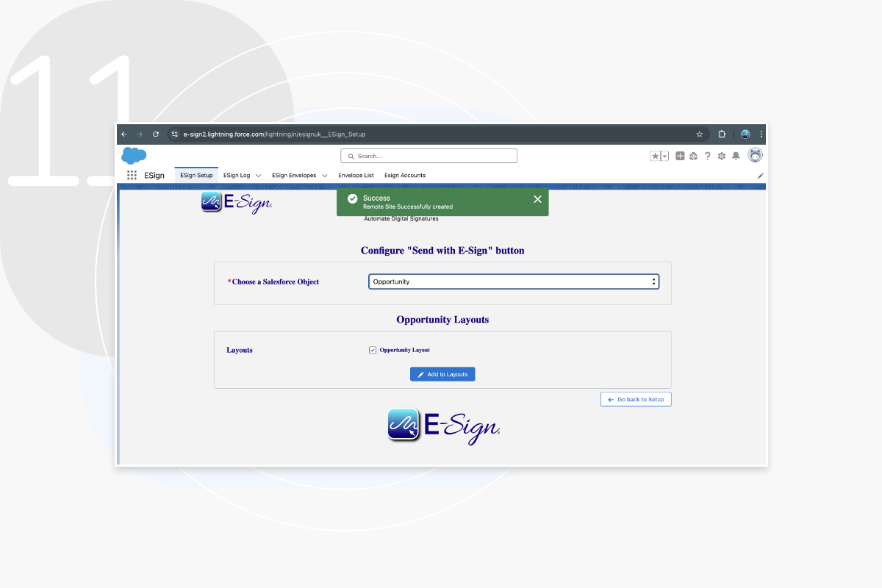
Task: Expand the ESign Log tab chevron
Action: tap(258, 176)
